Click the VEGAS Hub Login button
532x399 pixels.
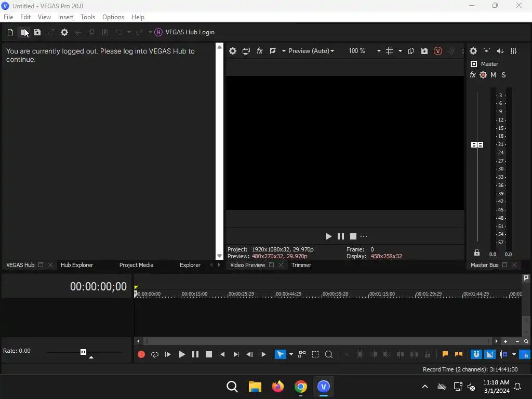(184, 32)
